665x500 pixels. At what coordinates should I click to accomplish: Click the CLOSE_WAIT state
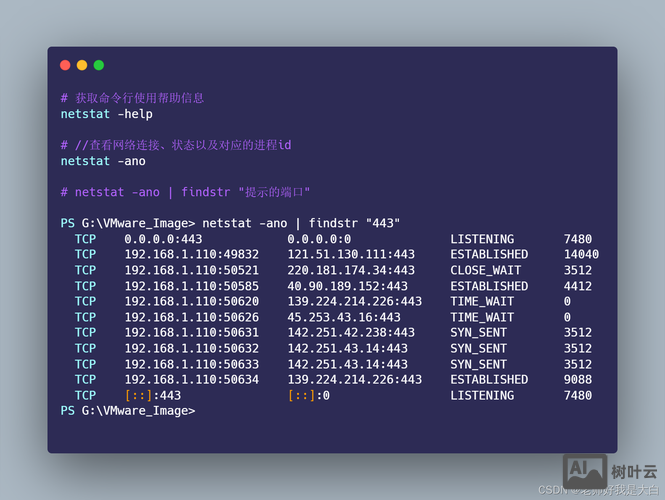(x=486, y=271)
